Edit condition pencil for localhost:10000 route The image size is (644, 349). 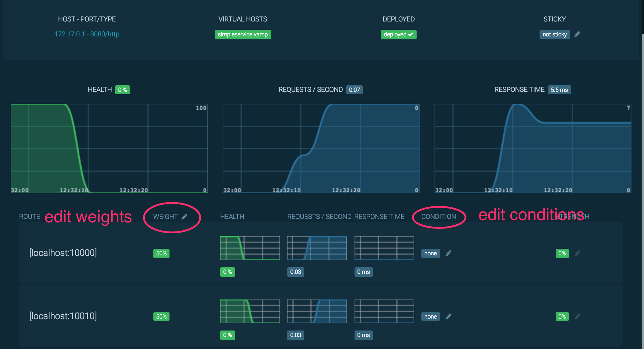tap(448, 253)
